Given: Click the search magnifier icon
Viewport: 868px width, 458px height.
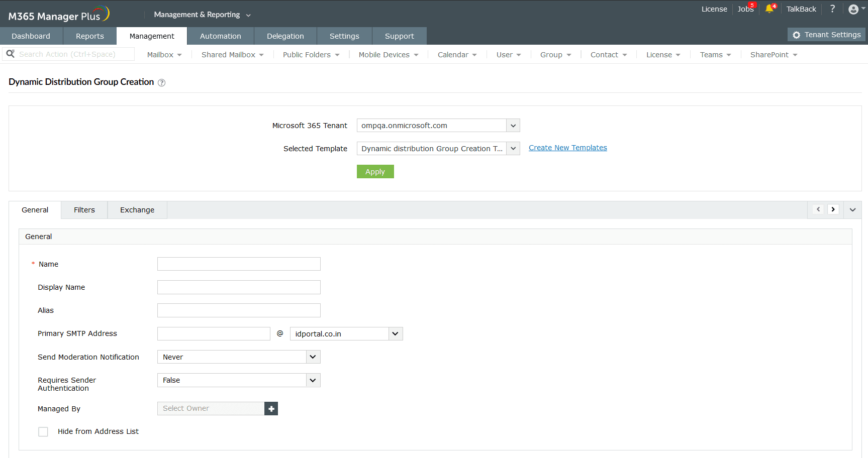Looking at the screenshot, I should pyautogui.click(x=10, y=54).
